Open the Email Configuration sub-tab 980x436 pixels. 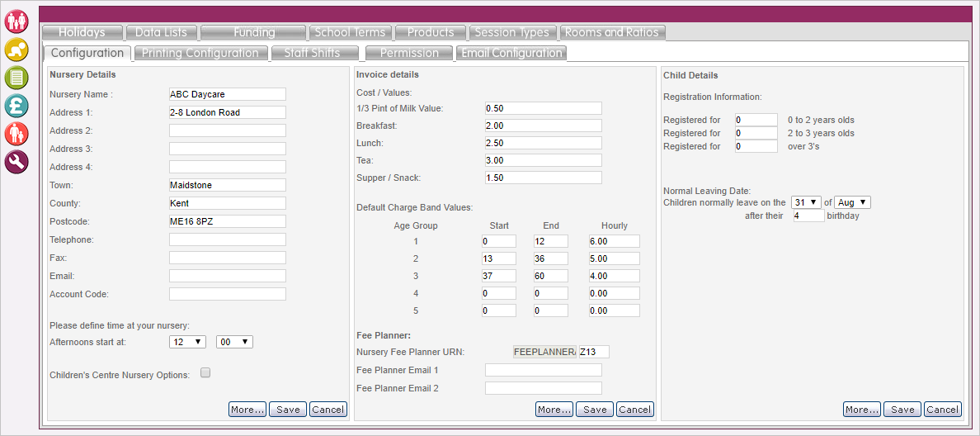(x=511, y=53)
